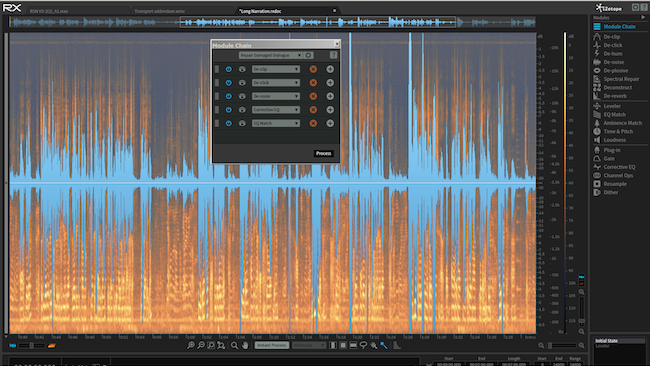This screenshot has height=366, width=650.
Task: Open the De-click module from sidebar
Action: (x=608, y=45)
